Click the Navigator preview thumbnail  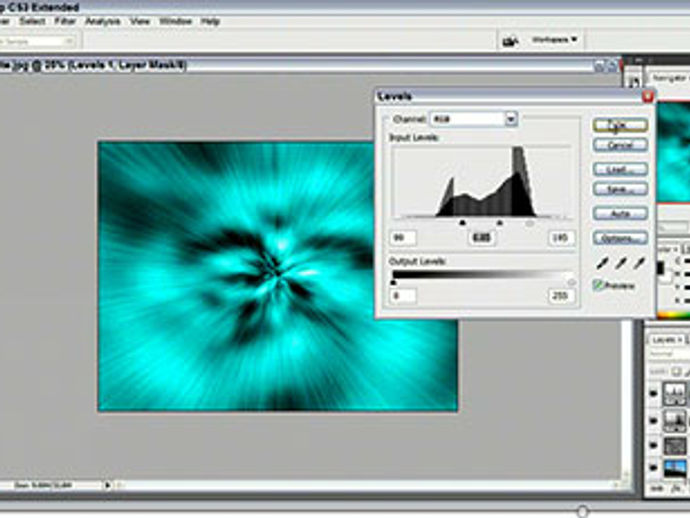pos(673,152)
